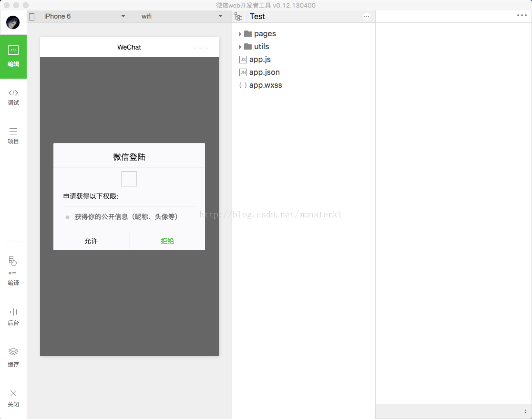Viewport: 532px width, 419px height.
Task: Select the pages folder name
Action: pyautogui.click(x=265, y=33)
